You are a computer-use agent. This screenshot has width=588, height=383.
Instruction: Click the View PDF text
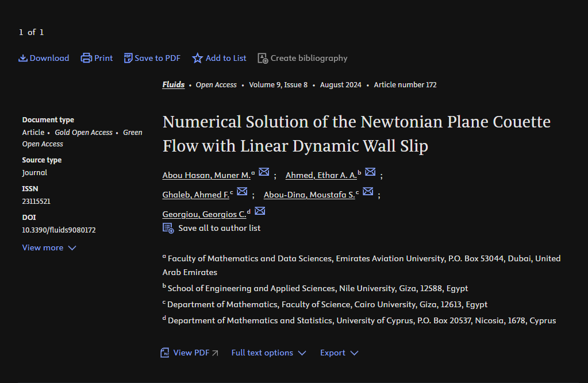coord(191,353)
